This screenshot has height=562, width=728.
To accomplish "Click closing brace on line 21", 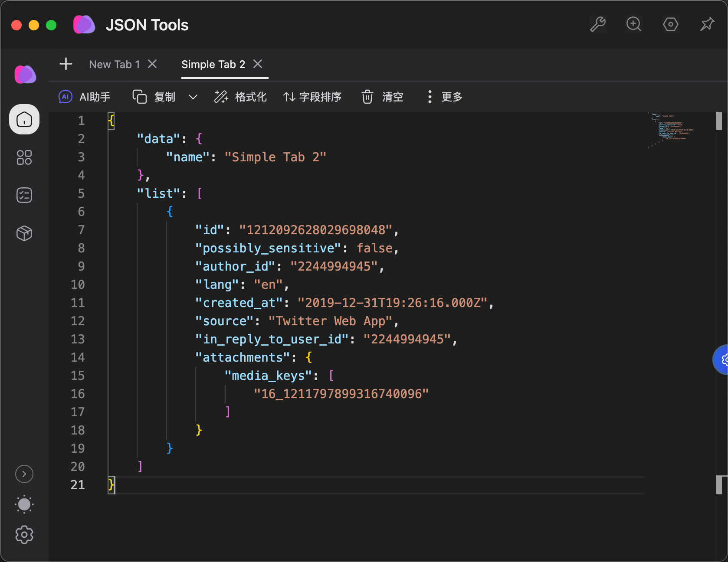I will [111, 485].
